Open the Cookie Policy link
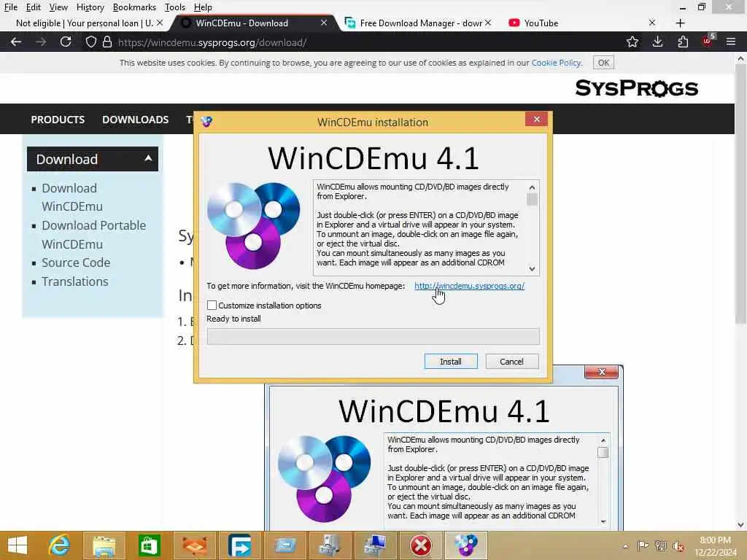This screenshot has height=560, width=747. coord(557,63)
